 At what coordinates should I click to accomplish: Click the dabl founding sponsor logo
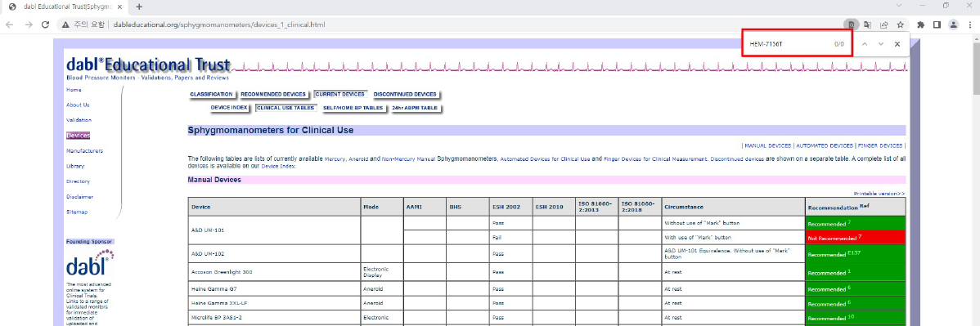(90, 262)
